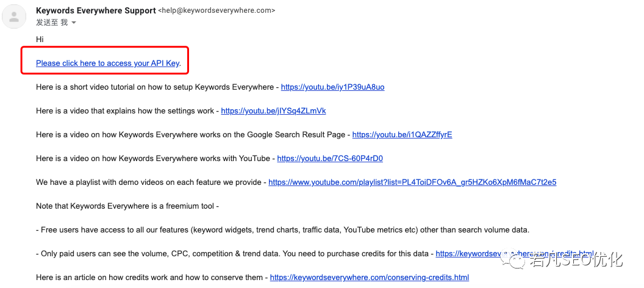Open setup tutorial link youtu.be/iy1P39uA8uo
Screen dimensions: 644x288
(333, 87)
